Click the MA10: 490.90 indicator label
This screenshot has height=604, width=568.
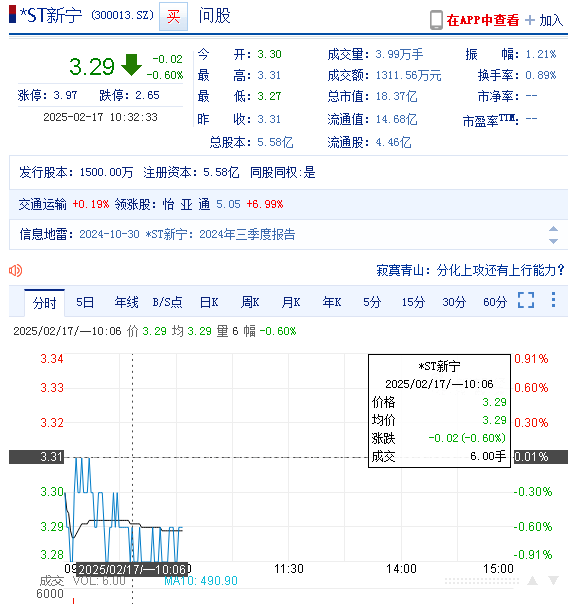pos(201,581)
